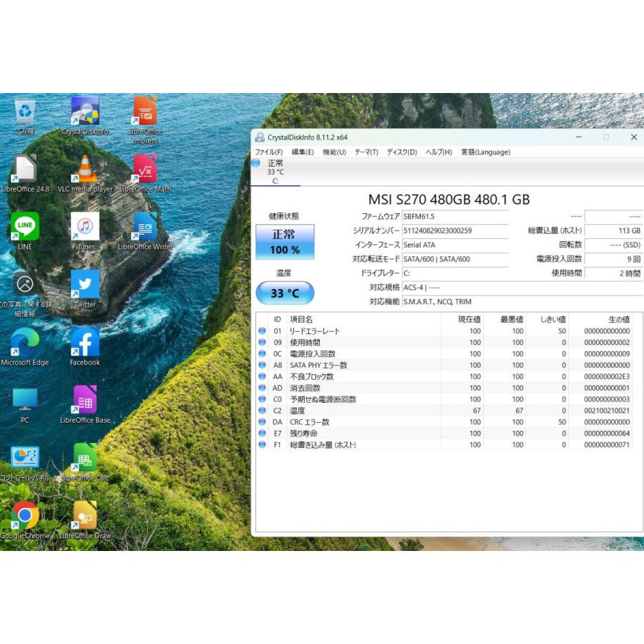Open the CrystalDiskInfo desktop shortcut
This screenshot has height=644, width=644.
click(84, 112)
